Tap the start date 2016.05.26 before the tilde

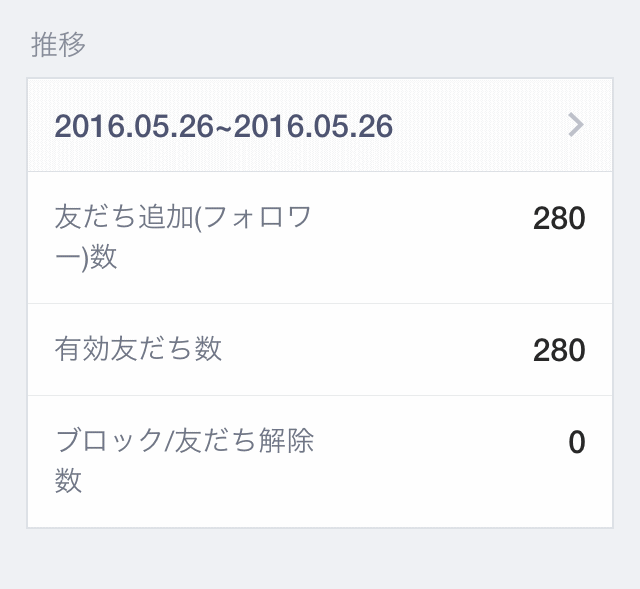[x=134, y=126]
